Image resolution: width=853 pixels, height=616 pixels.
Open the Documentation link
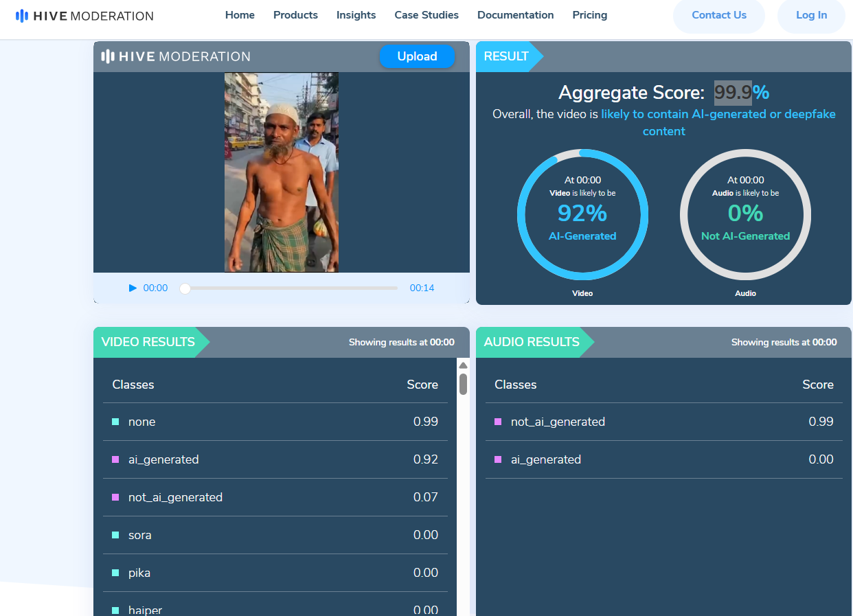tap(515, 15)
